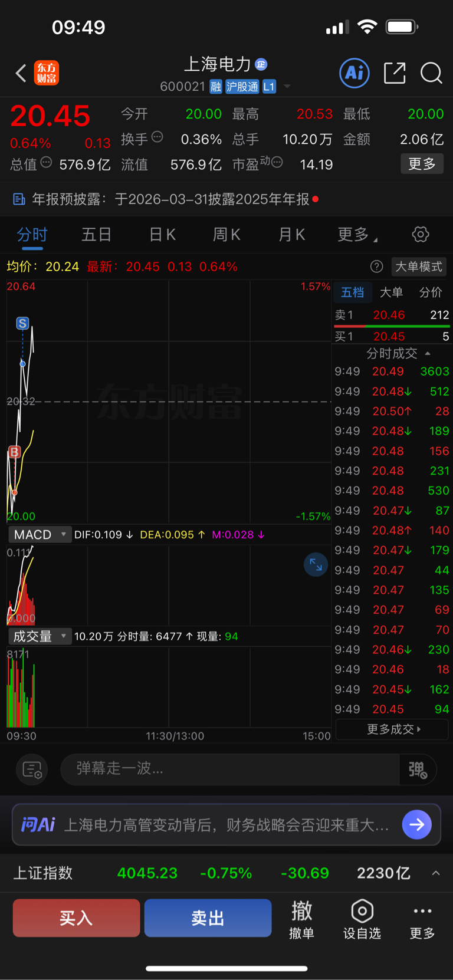Tap the 融 margin tag

click(x=216, y=87)
